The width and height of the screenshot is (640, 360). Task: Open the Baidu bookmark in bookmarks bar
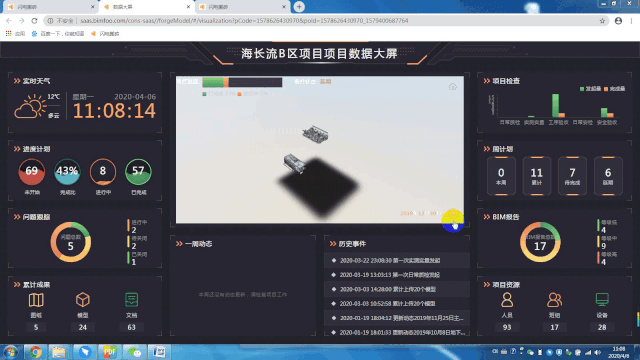[58, 33]
